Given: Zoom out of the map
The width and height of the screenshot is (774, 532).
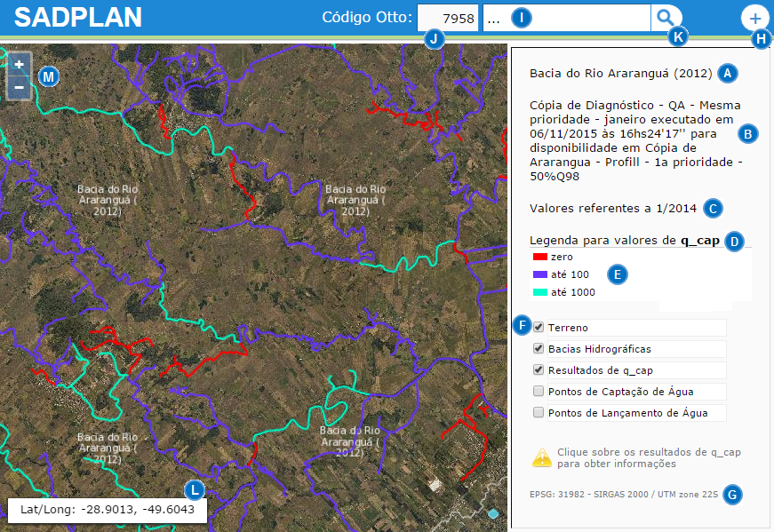Looking at the screenshot, I should [x=19, y=88].
